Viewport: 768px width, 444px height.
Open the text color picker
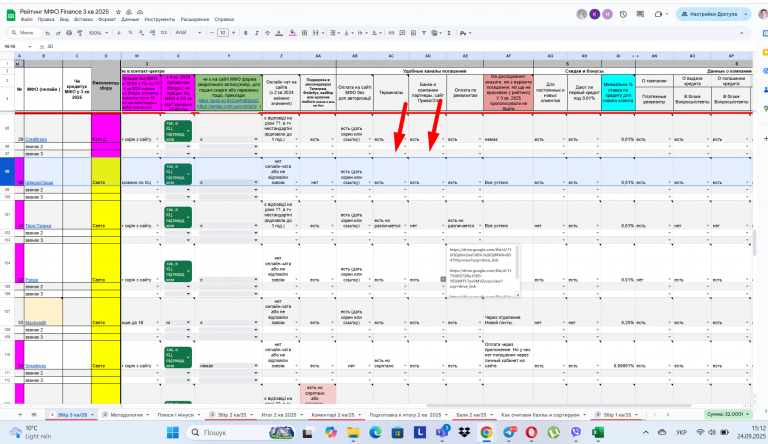(x=279, y=33)
